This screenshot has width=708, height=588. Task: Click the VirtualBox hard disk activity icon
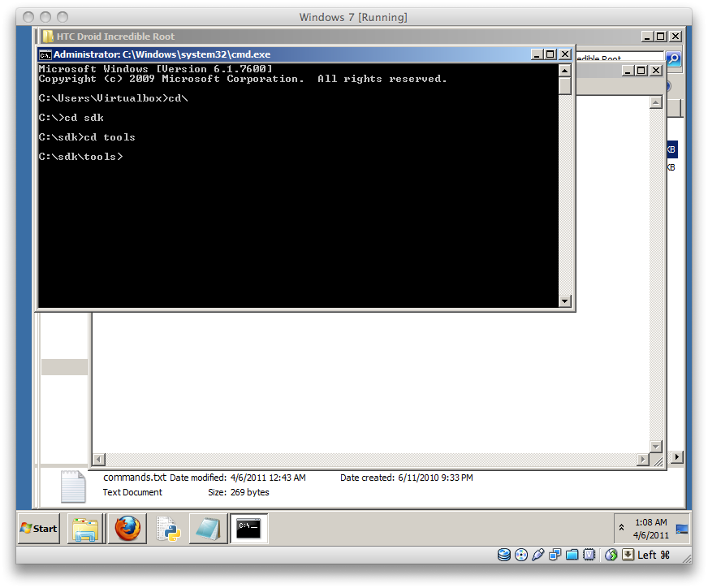pos(504,555)
